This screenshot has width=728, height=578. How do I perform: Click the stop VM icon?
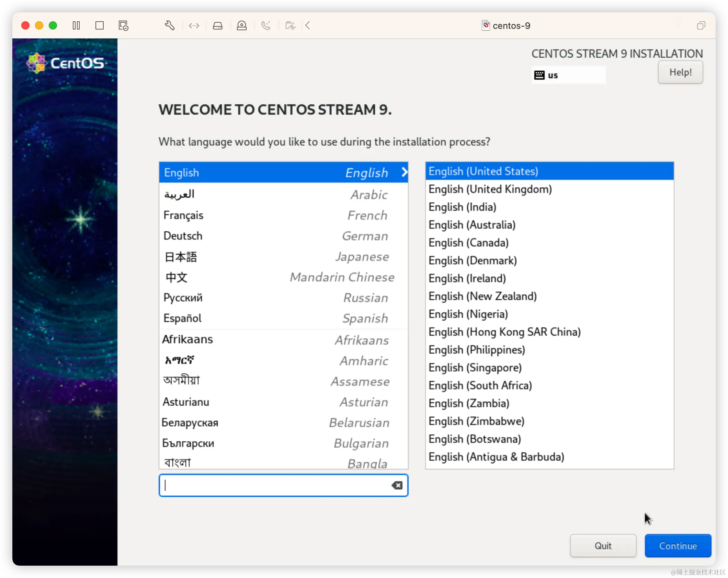pos(100,25)
